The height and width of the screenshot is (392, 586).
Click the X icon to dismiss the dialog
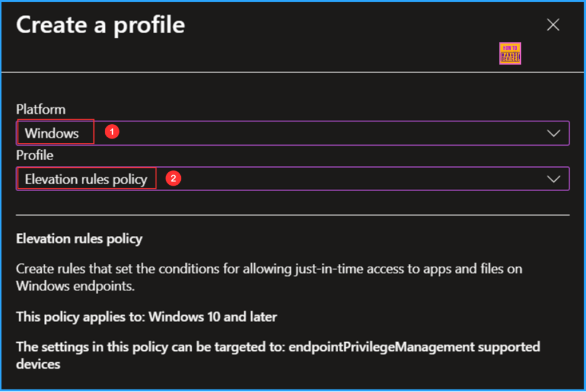tap(552, 25)
